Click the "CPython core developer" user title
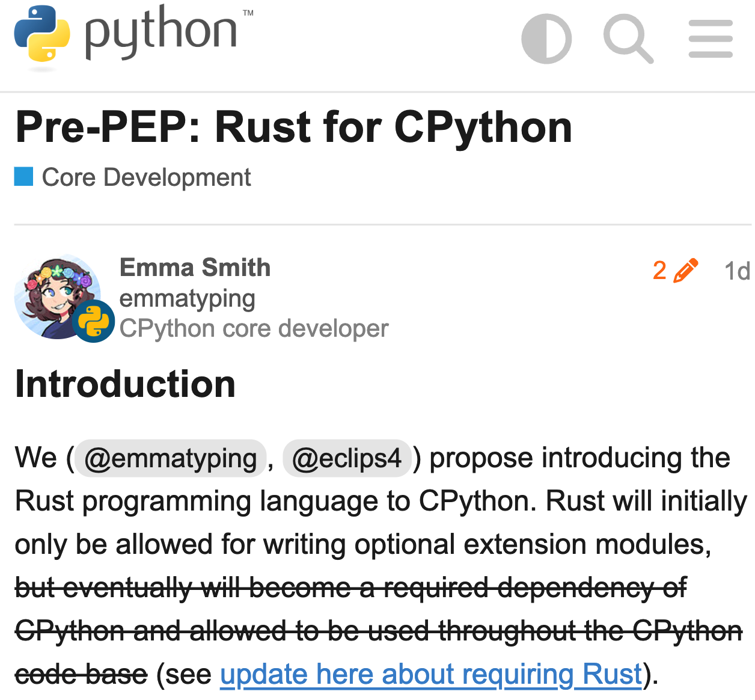755x700 pixels. click(254, 328)
